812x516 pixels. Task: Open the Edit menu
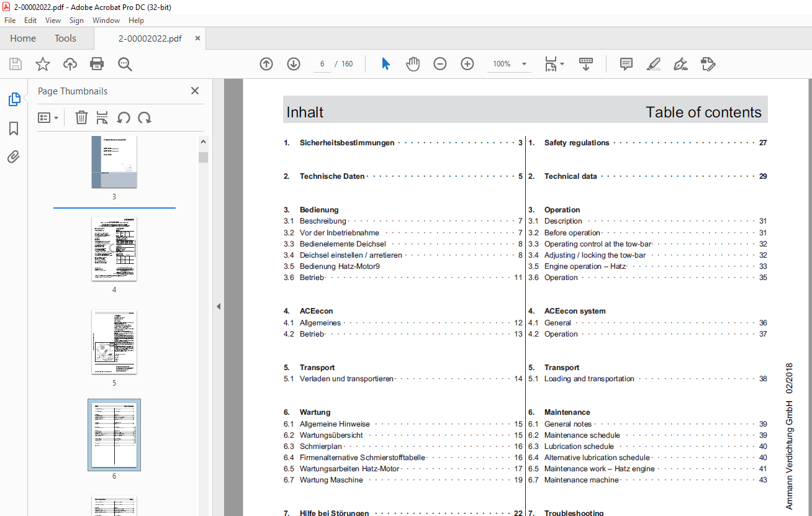[x=30, y=20]
